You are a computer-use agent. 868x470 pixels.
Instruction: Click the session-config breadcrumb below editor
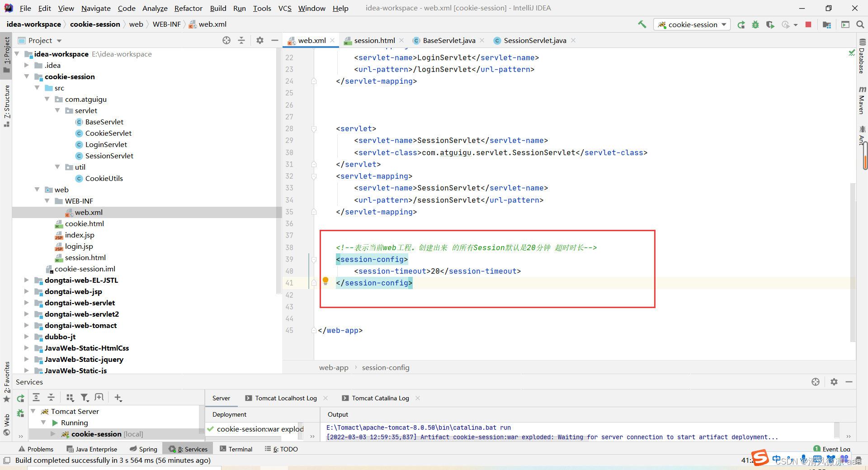(x=386, y=367)
